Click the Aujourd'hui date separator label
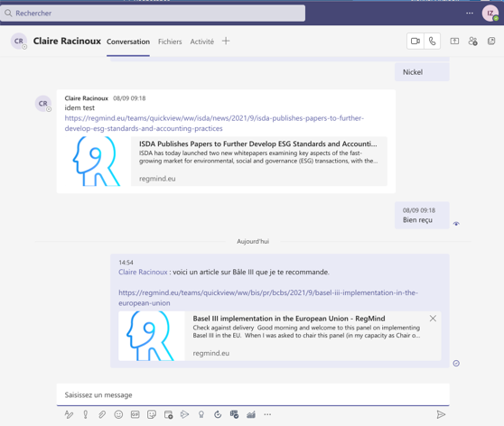504x426 pixels. (x=253, y=241)
